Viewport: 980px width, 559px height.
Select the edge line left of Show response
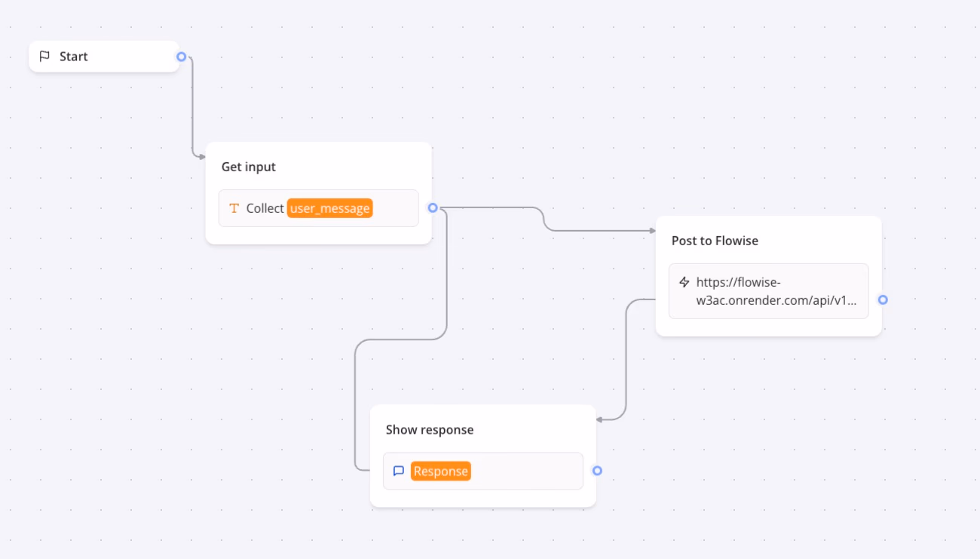click(x=355, y=407)
